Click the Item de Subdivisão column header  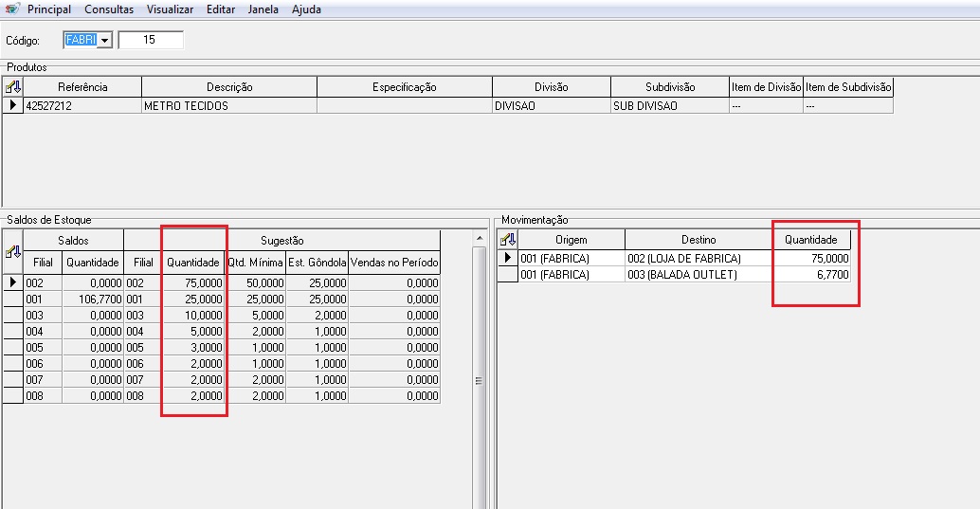(848, 87)
